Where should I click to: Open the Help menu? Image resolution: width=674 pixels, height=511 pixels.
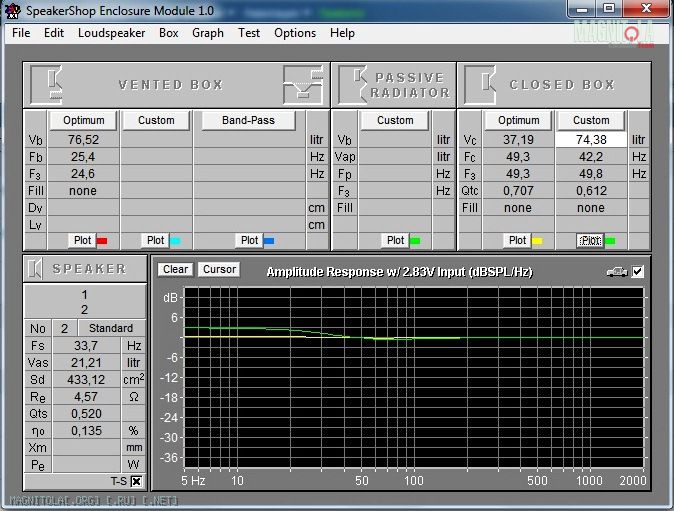pos(342,33)
